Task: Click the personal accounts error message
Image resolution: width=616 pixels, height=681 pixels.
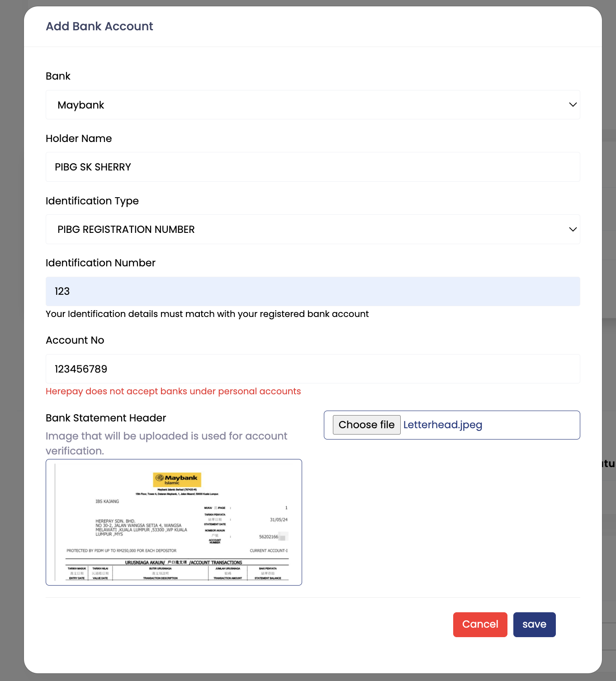Action: (x=173, y=391)
